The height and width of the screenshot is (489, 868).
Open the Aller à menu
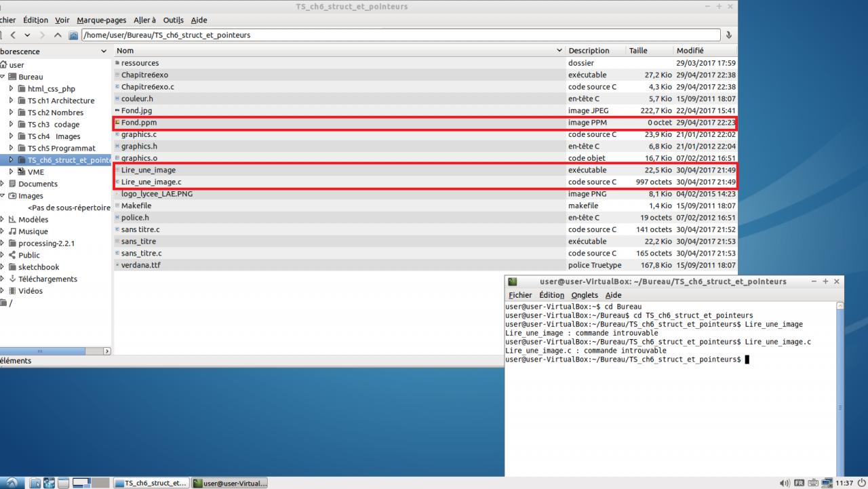pos(144,20)
